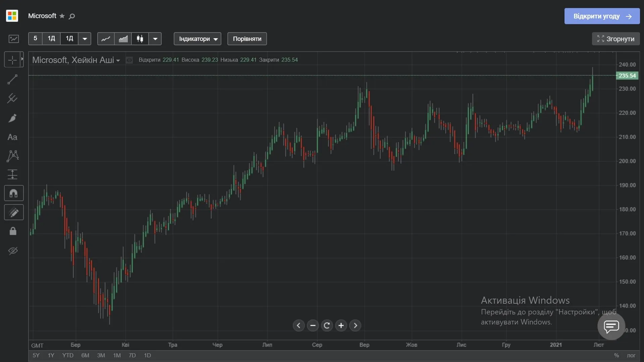The height and width of the screenshot is (362, 644).
Task: Select the 5Y date range
Action: point(36,355)
